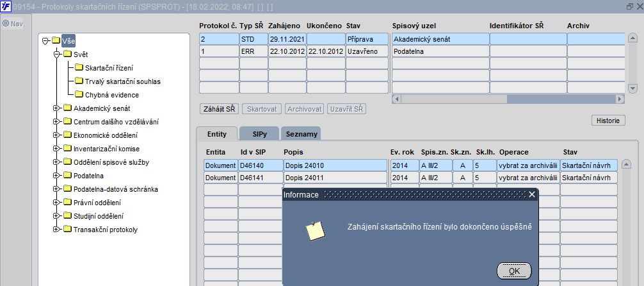Viewport: 644px width, 286px height.
Task: Click the Oddělení spisové služby folder icon
Action: click(x=67, y=162)
